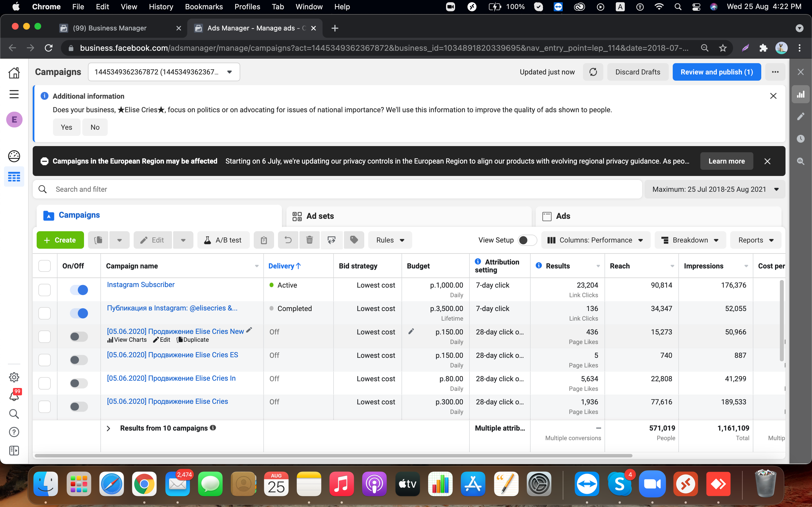Expand the Results from 10 campaigns row
The width and height of the screenshot is (812, 507).
109,428
